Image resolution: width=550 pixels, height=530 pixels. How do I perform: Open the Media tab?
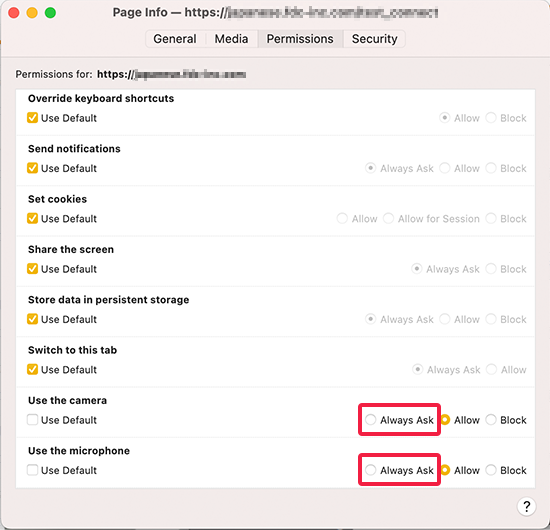(x=232, y=39)
